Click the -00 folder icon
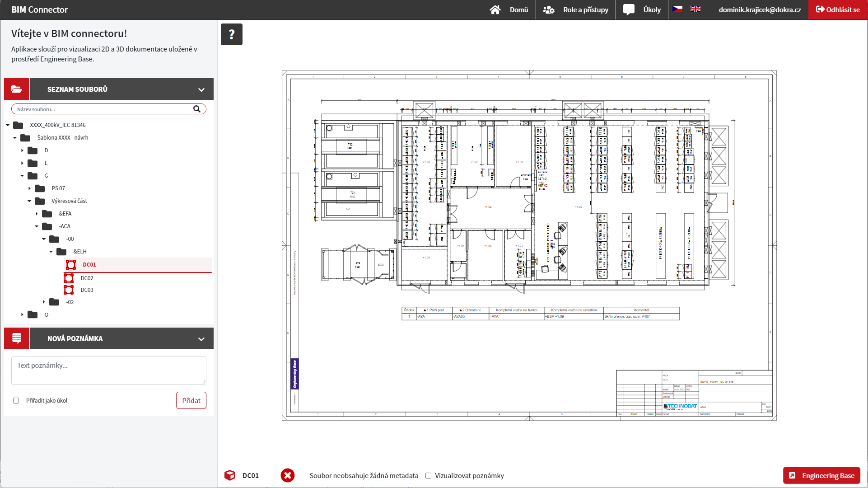 (x=54, y=239)
